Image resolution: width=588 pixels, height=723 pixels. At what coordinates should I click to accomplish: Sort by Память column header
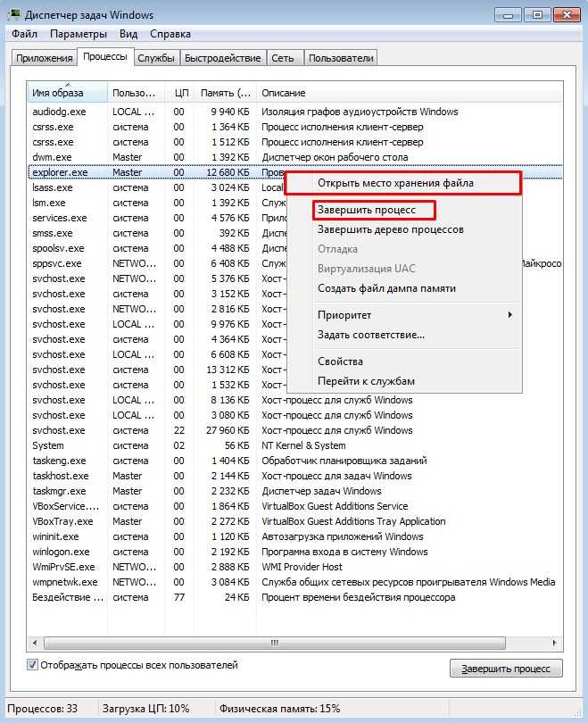click(225, 93)
